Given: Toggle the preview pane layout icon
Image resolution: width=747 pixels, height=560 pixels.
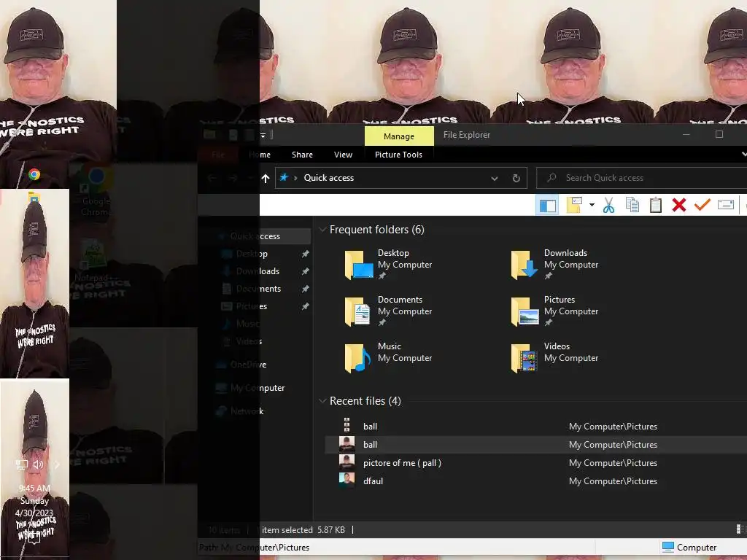Looking at the screenshot, I should tap(547, 206).
